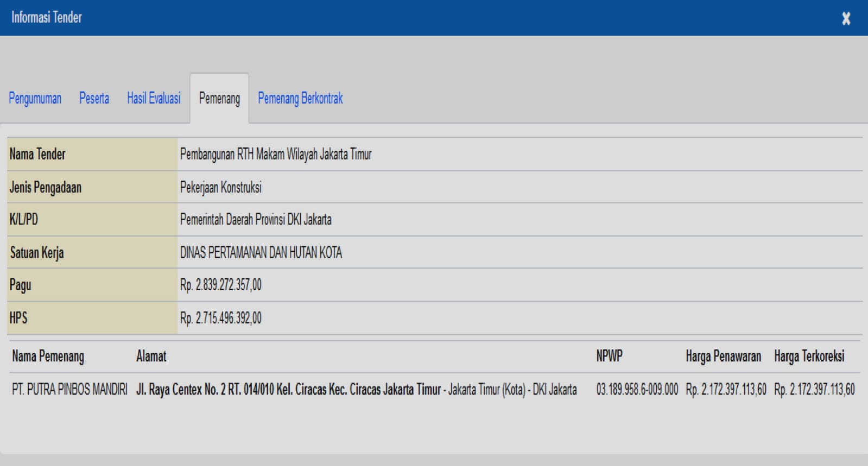Click the Informasi Tender title text
Image resolution: width=868 pixels, height=466 pixels.
[47, 17]
